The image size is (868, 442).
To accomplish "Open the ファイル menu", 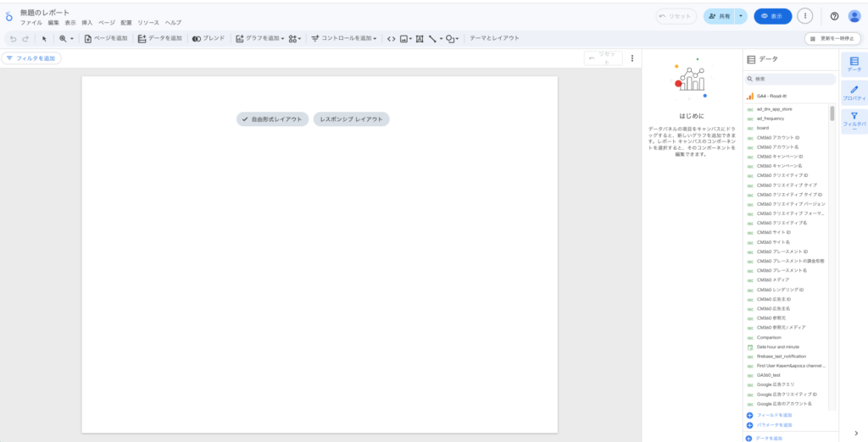I will [31, 23].
